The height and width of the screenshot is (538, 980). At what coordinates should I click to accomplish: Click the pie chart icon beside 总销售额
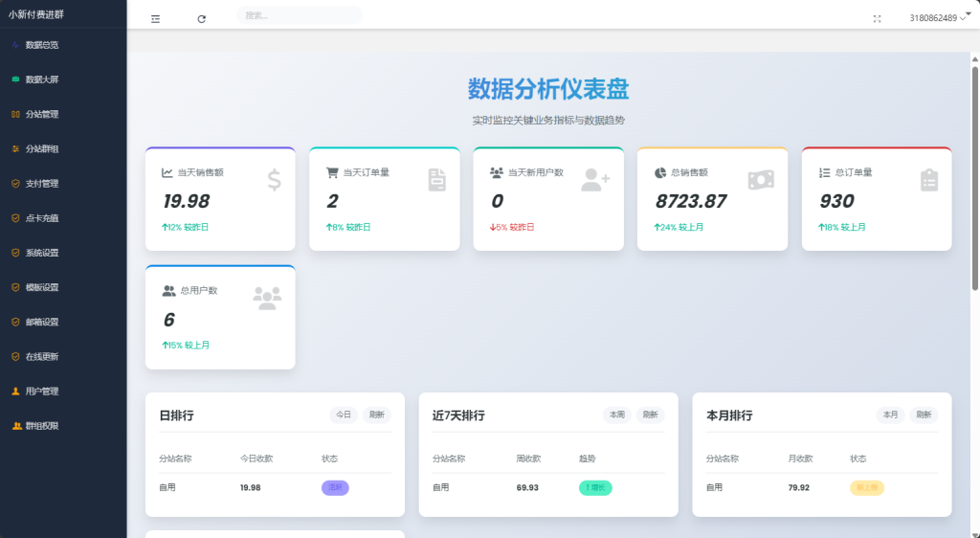(x=660, y=172)
